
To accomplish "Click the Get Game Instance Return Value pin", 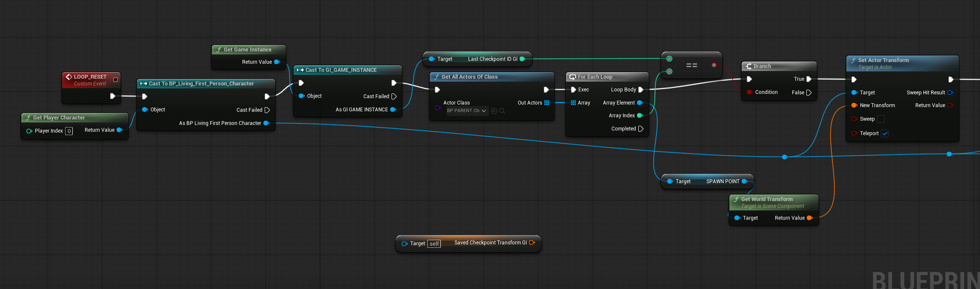I will (x=277, y=62).
